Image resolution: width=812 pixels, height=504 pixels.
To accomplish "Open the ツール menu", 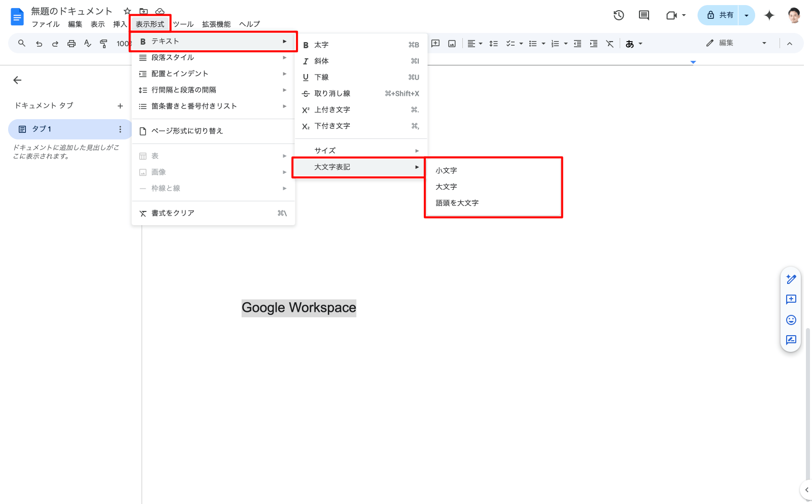I will 183,24.
